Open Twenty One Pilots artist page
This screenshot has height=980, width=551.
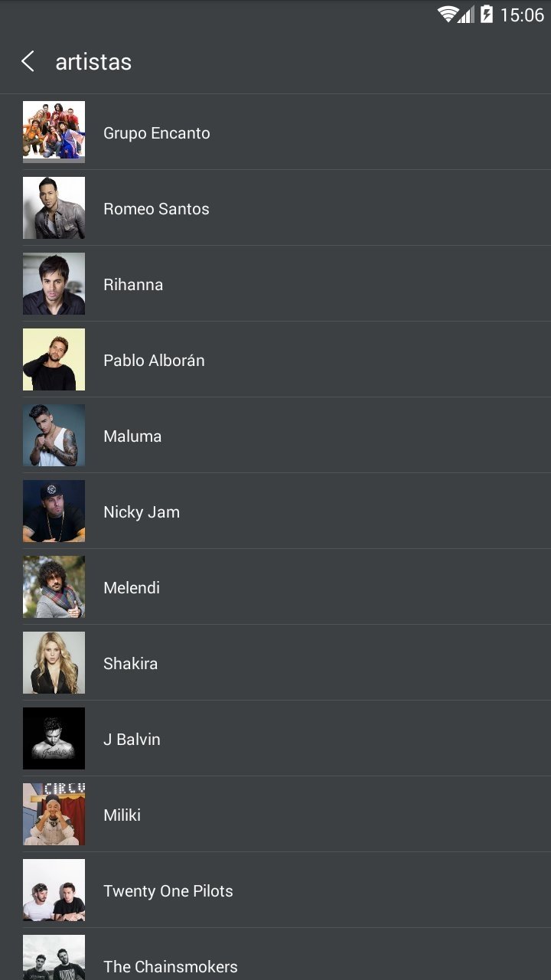275,890
